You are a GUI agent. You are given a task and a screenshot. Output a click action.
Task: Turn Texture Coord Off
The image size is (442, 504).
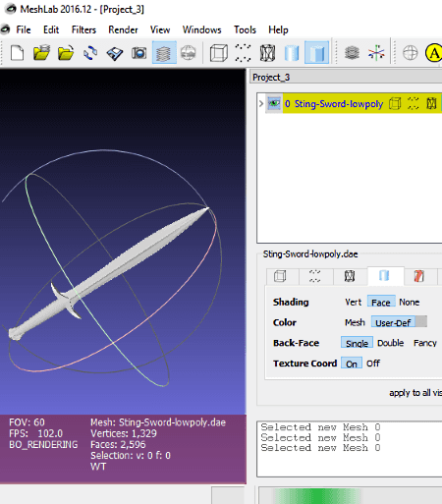373,364
